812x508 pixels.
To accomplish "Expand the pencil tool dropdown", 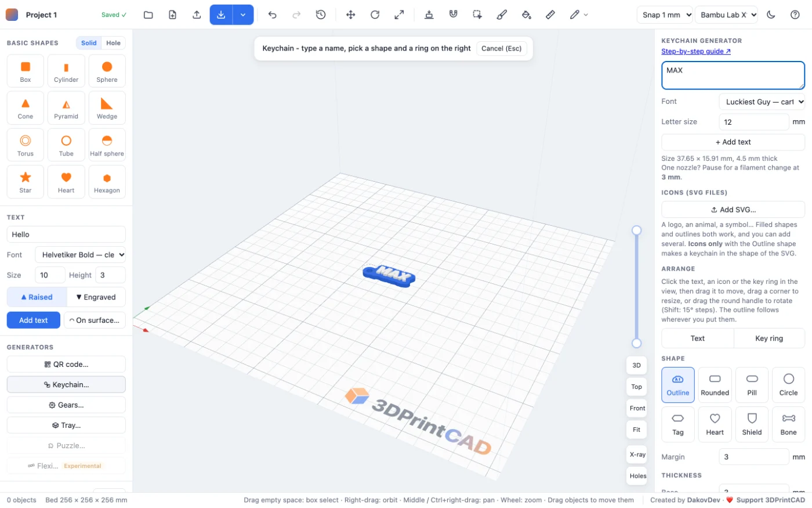I will (x=579, y=15).
